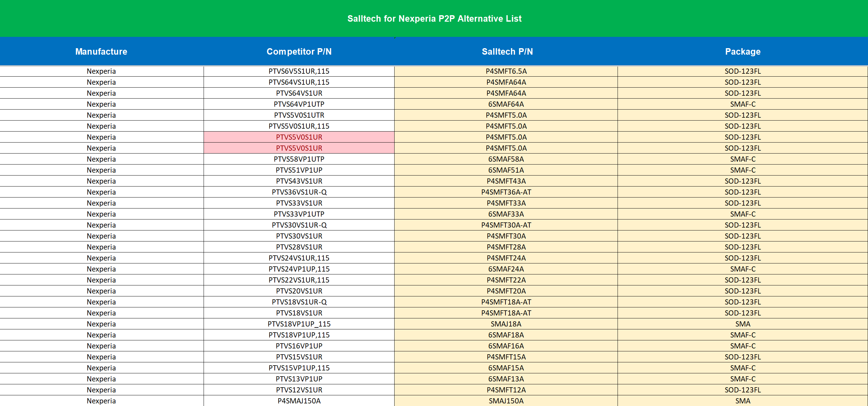Click the Manufacture column header
This screenshot has height=406, width=868.
point(101,51)
